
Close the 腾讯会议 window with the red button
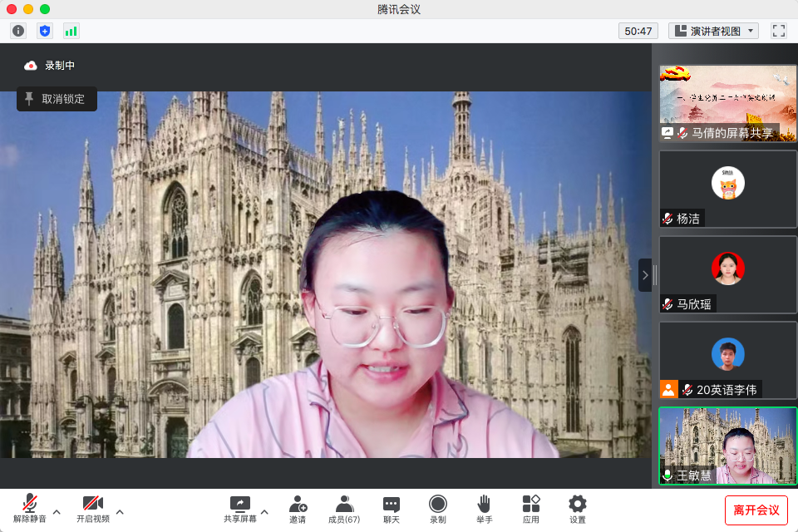tap(12, 9)
